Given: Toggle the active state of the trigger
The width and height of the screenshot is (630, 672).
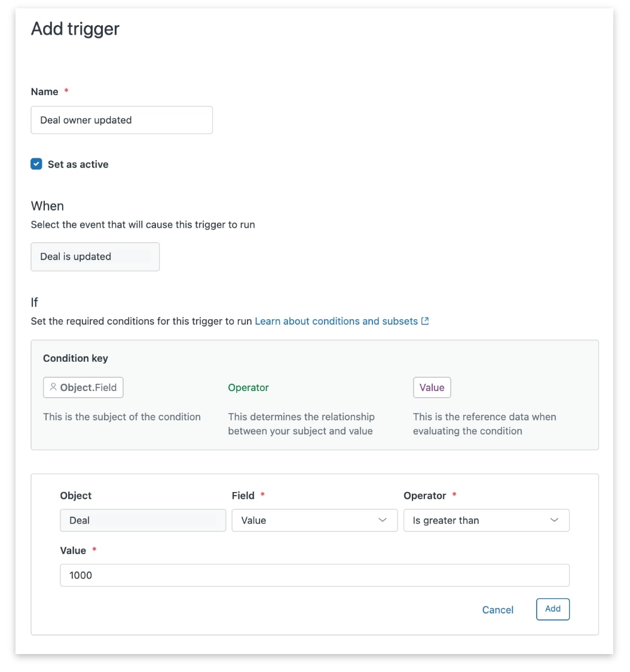Looking at the screenshot, I should (x=36, y=164).
